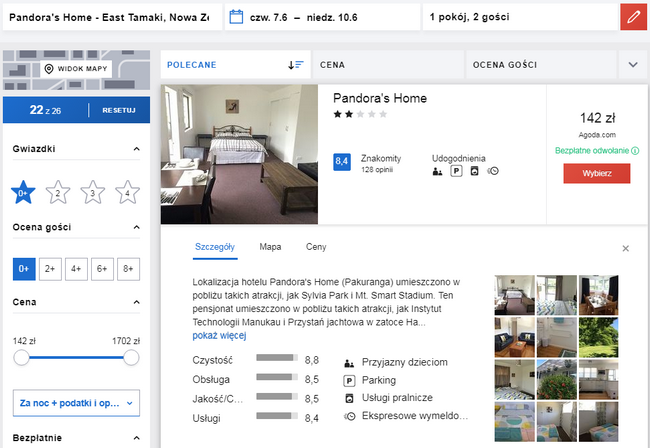The height and width of the screenshot is (448, 650).
Task: Open the Za noc + podatki dropdown
Action: (76, 403)
